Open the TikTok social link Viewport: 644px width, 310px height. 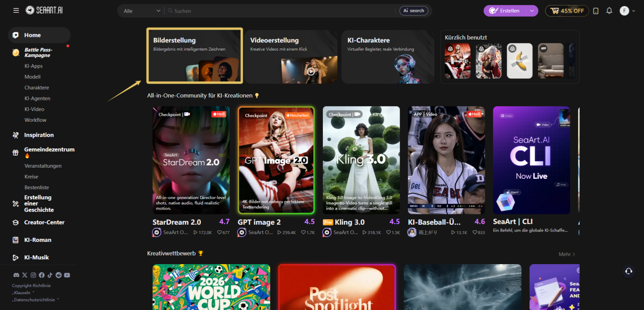click(50, 275)
